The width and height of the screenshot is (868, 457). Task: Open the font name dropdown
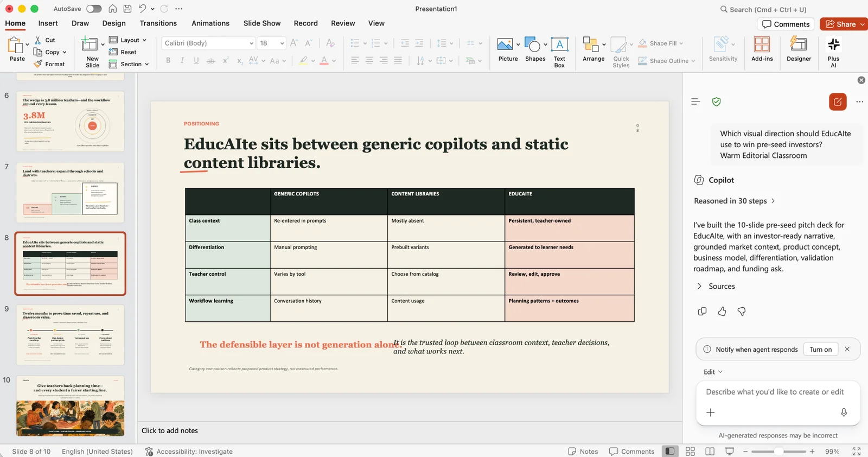251,43
